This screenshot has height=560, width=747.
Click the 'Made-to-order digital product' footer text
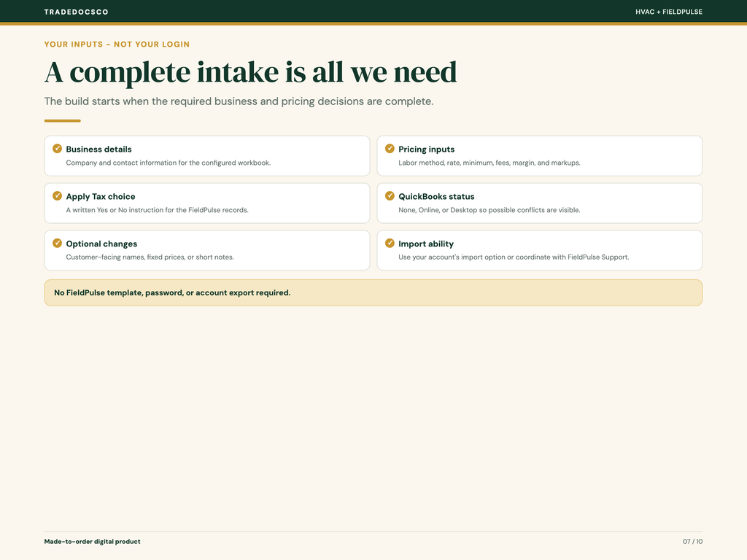coord(93,542)
